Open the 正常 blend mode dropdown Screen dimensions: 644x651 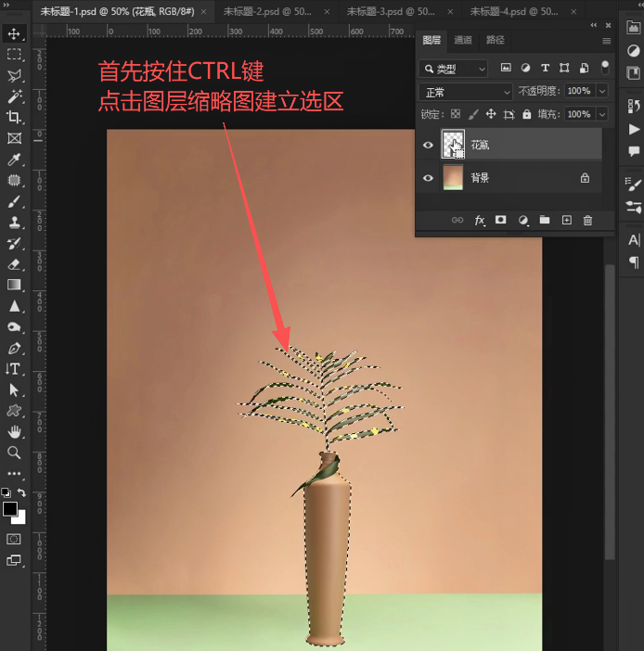(465, 92)
